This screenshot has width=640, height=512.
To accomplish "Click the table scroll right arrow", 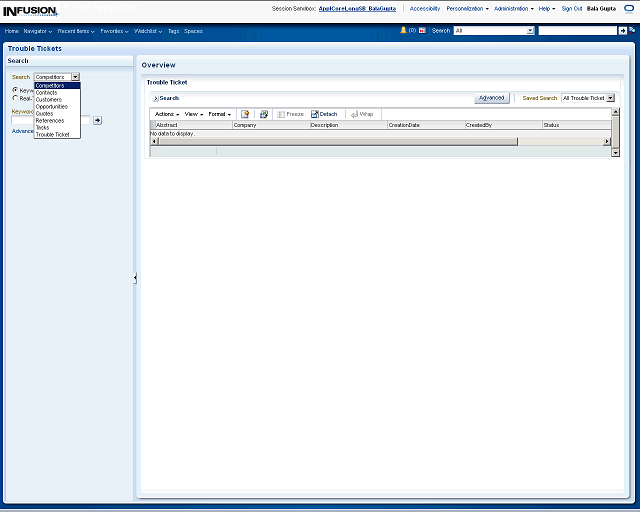I will coord(607,141).
